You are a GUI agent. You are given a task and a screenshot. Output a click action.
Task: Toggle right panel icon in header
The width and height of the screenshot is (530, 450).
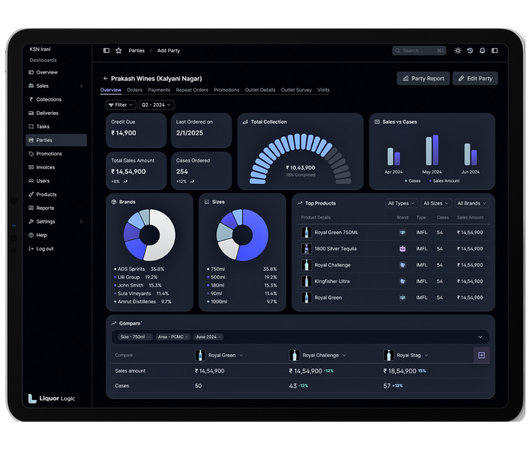coord(495,50)
